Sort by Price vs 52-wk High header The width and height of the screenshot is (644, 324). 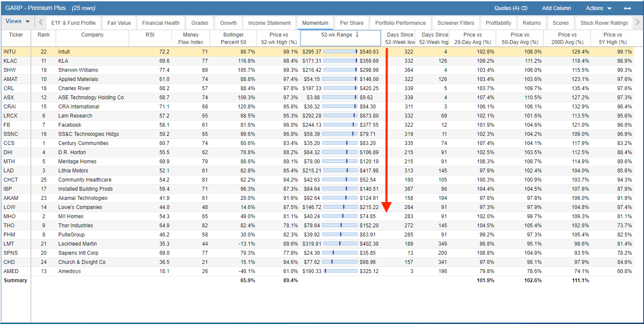coord(279,38)
